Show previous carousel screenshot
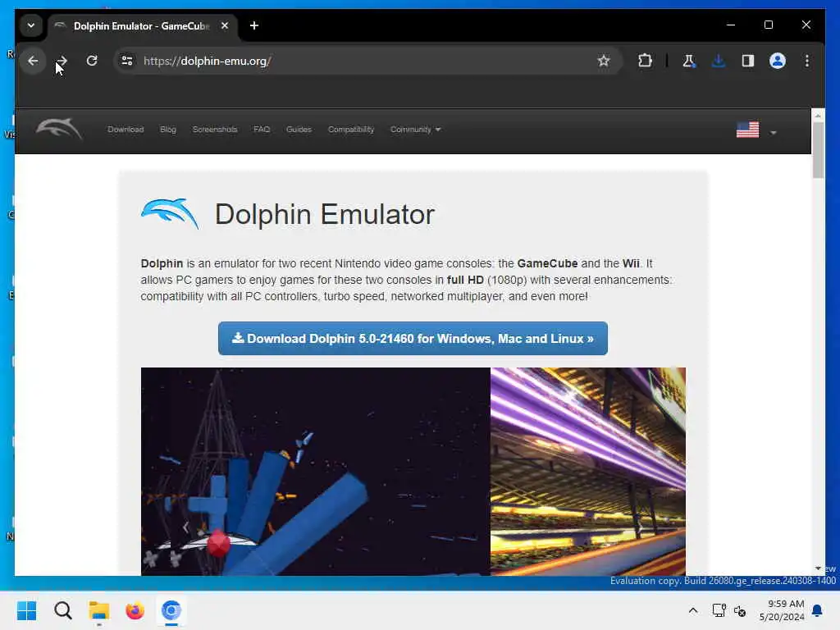Viewport: 840px width, 630px height. (186, 527)
